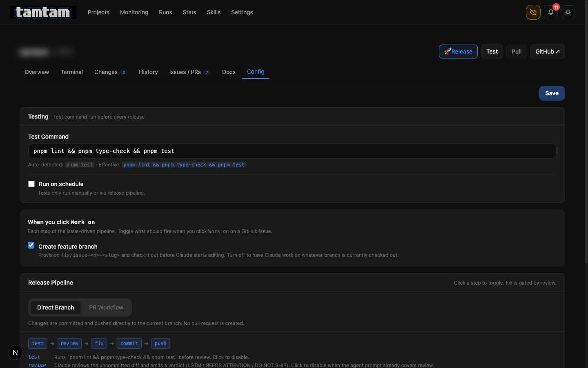Switch to PR Workflow mode
The width and height of the screenshot is (588, 368).
[106, 307]
